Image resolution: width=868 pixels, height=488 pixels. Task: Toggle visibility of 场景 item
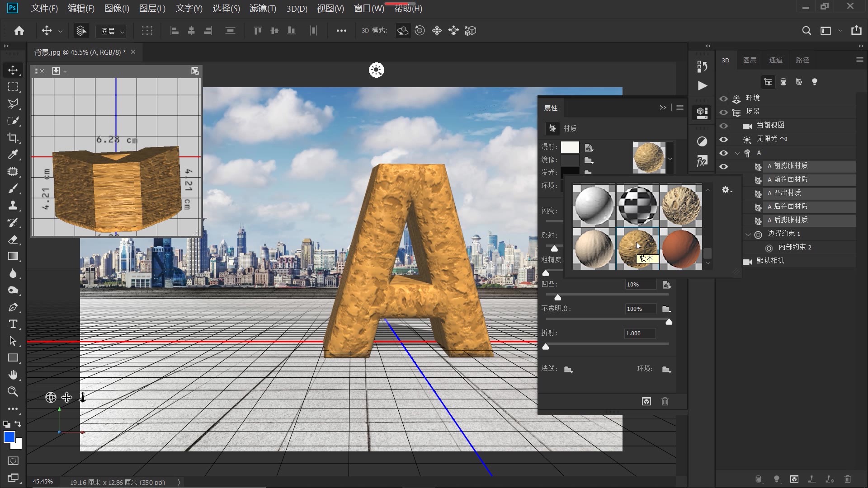[724, 112]
